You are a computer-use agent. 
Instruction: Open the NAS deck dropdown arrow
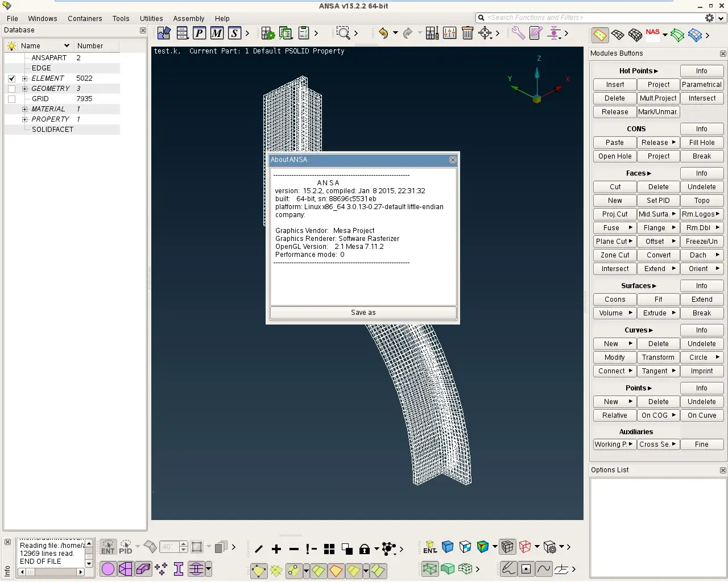point(665,35)
